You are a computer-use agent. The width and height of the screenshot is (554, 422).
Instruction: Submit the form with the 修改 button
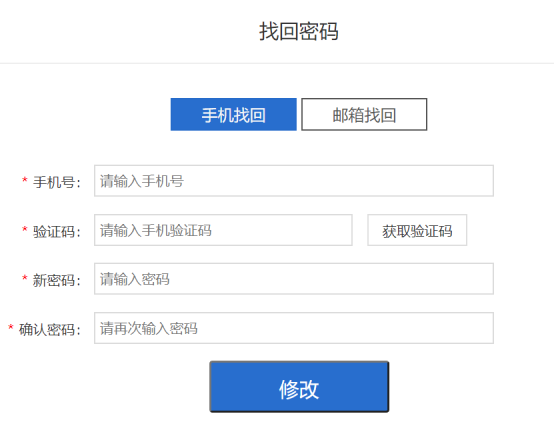point(299,387)
